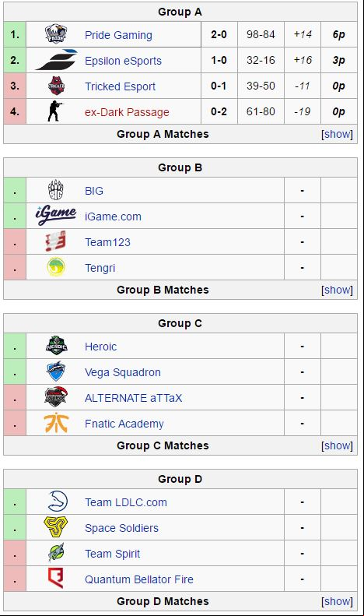Show Group A Matches
This screenshot has height=616, width=364.
point(337,135)
